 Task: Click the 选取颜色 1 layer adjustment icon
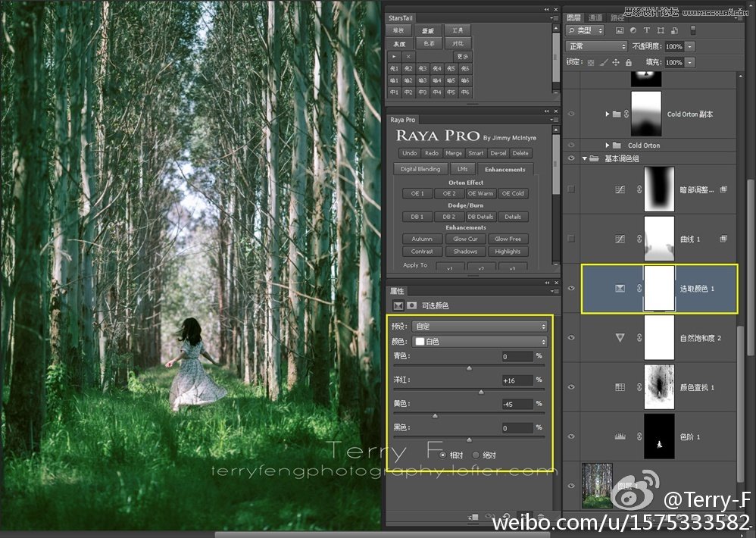(620, 288)
